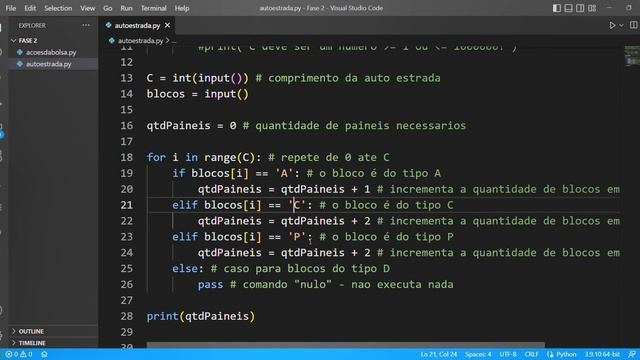Open the Help menu

[182, 8]
